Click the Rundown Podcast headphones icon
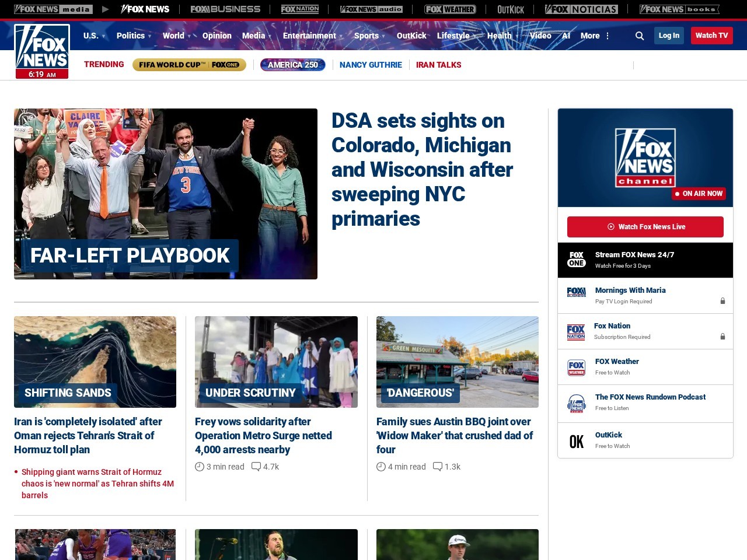 (x=577, y=404)
